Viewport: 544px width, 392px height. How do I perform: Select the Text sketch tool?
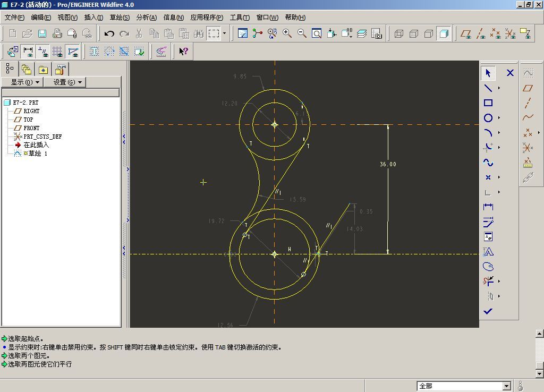pyautogui.click(x=488, y=252)
